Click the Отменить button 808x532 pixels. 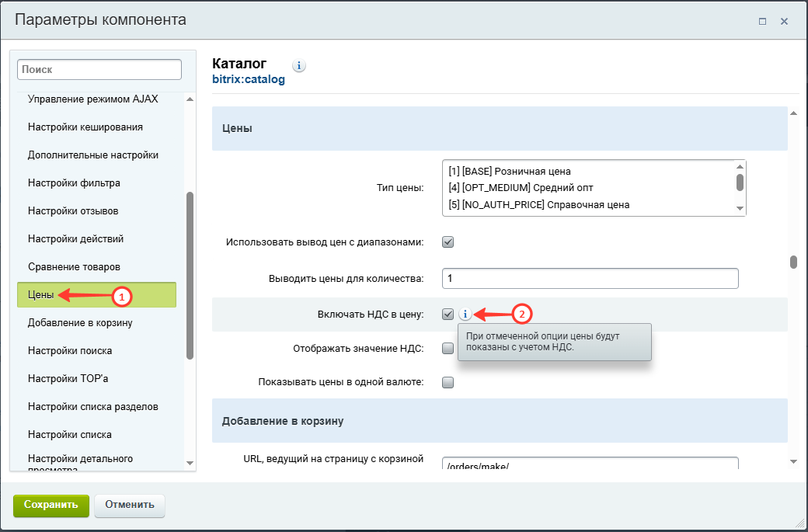click(129, 505)
